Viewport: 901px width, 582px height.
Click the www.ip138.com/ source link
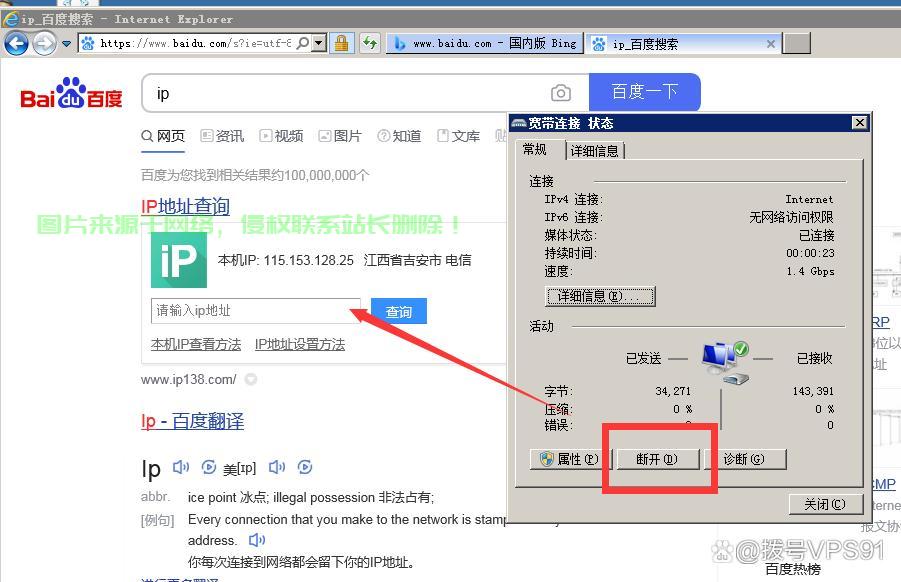(188, 379)
